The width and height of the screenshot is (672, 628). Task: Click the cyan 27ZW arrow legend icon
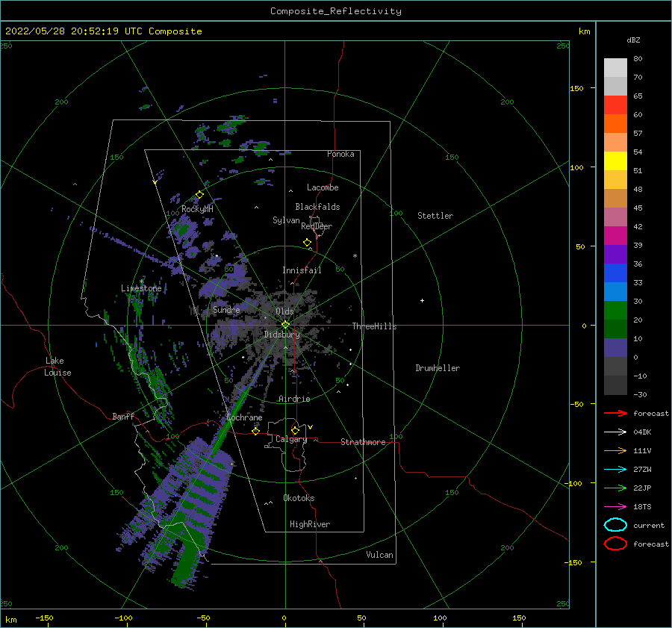[x=615, y=470]
